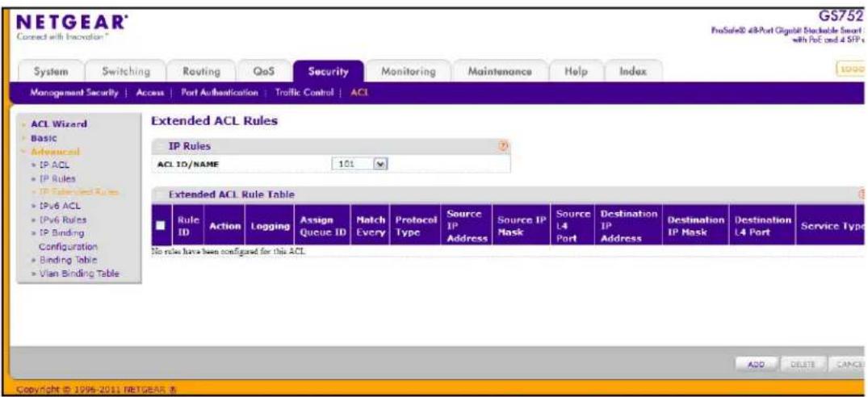Click the Destination IP Mask column header
The width and height of the screenshot is (868, 397).
tap(695, 226)
